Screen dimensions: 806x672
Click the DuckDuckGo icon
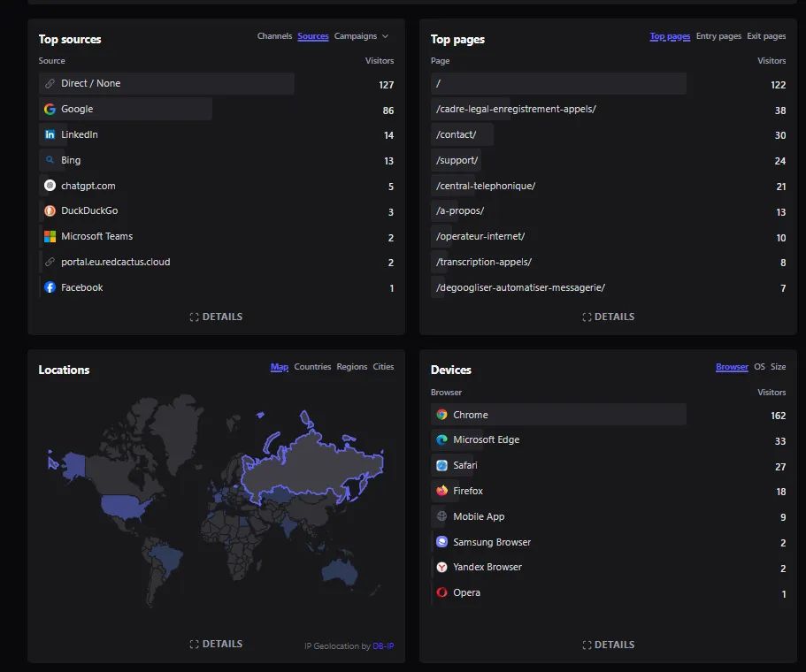pyautogui.click(x=50, y=210)
